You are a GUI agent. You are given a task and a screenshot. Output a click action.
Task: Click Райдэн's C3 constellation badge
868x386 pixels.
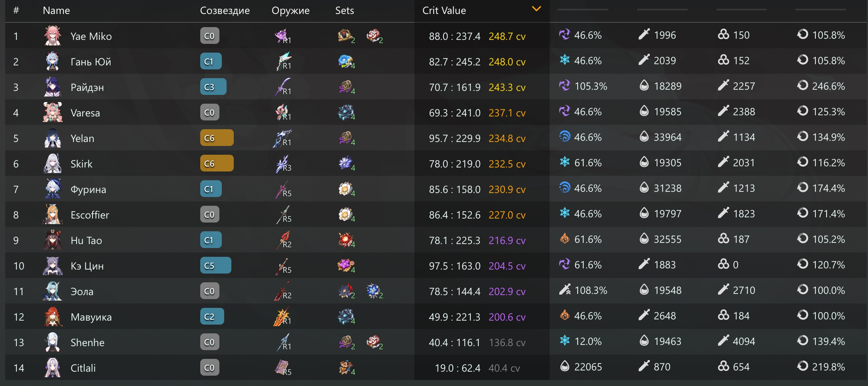213,87
